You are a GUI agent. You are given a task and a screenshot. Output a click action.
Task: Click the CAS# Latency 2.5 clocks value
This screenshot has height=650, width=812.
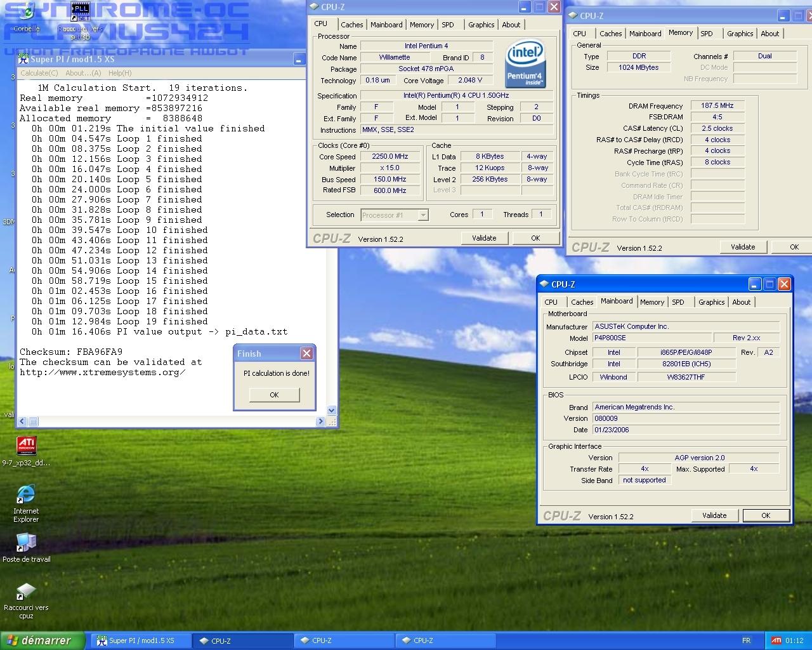tap(717, 128)
